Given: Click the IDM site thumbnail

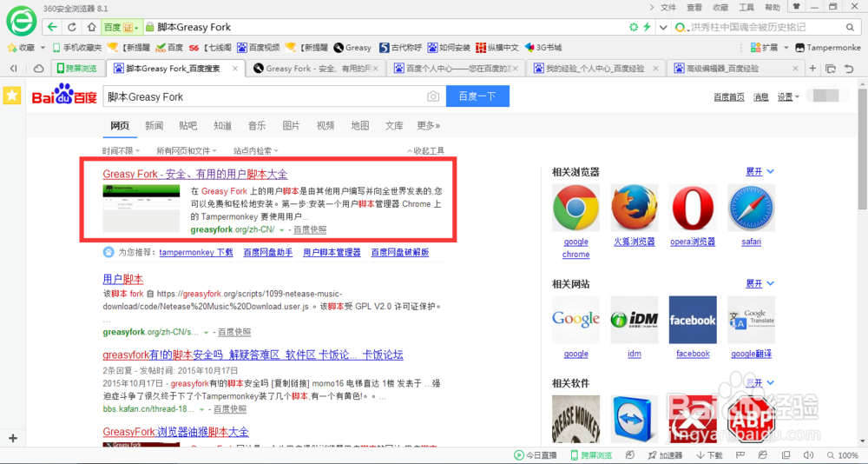Looking at the screenshot, I should 635,320.
